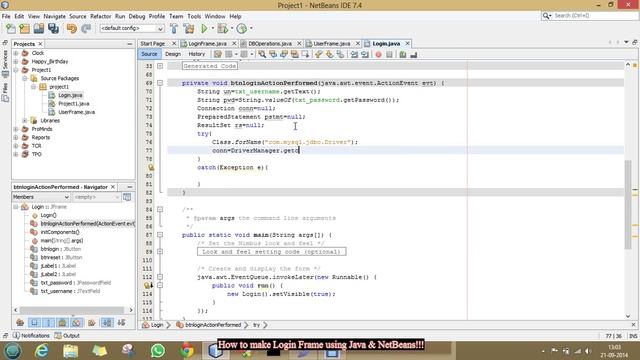This screenshot has width=640, height=360.
Task: Click the Stop Macro Recording icon
Action: [389, 54]
